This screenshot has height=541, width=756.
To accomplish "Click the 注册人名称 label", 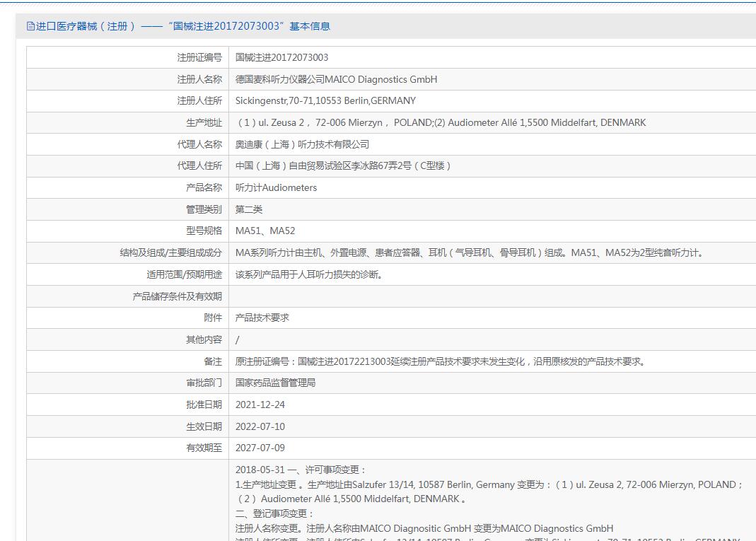I will tap(199, 79).
